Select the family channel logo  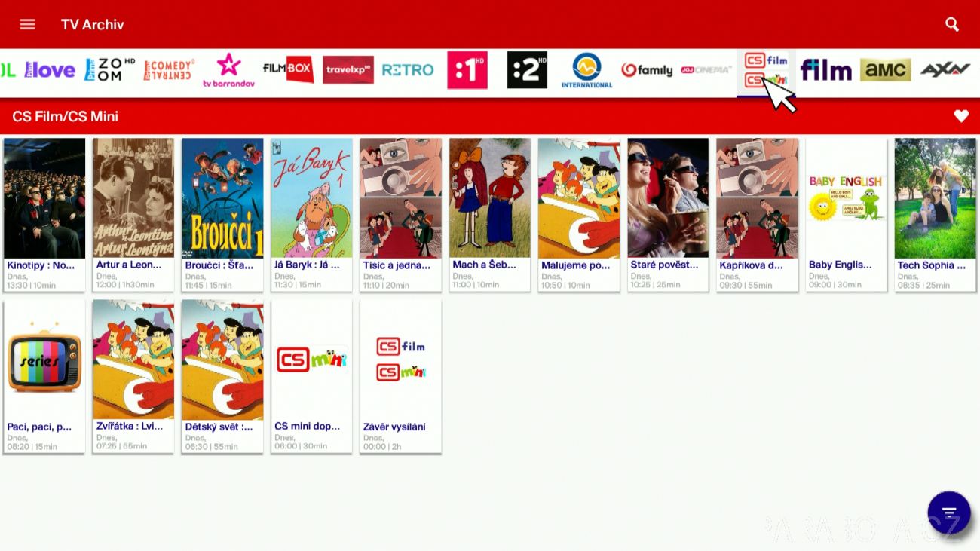pyautogui.click(x=647, y=70)
